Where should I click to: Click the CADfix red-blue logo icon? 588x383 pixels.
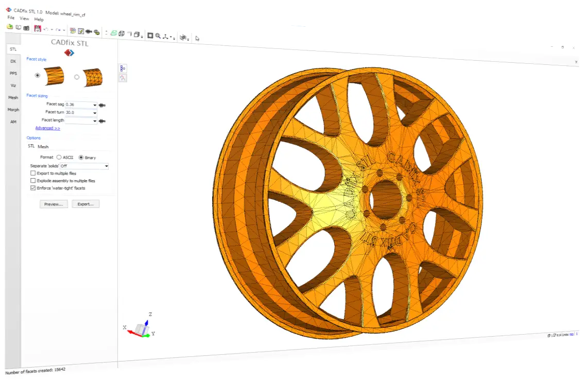[69, 53]
